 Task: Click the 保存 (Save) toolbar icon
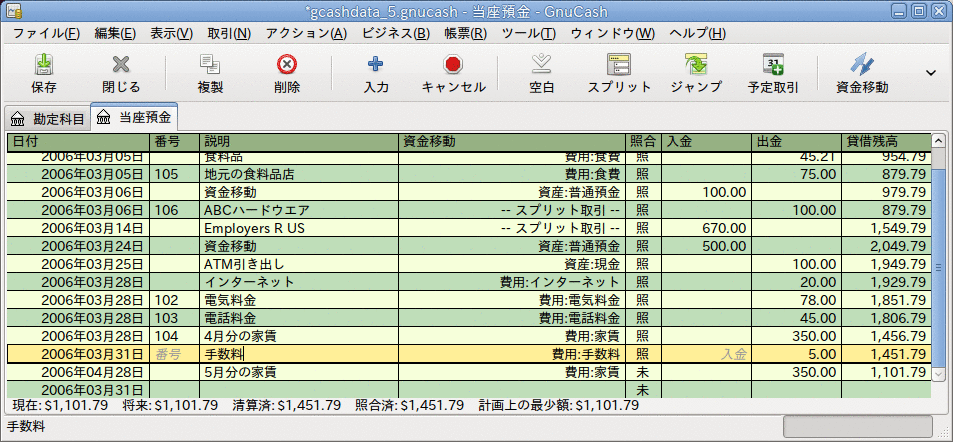pos(44,64)
